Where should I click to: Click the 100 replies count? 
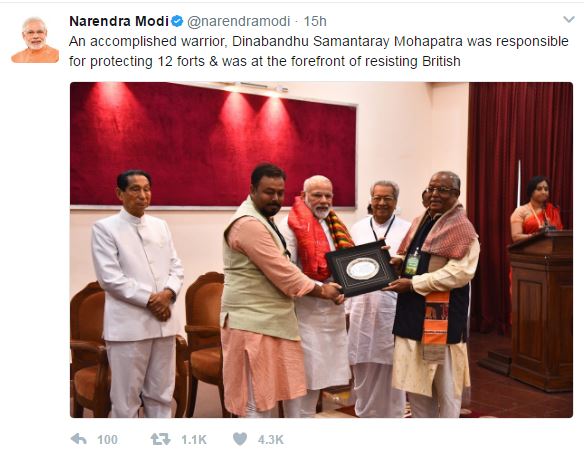[x=107, y=439]
